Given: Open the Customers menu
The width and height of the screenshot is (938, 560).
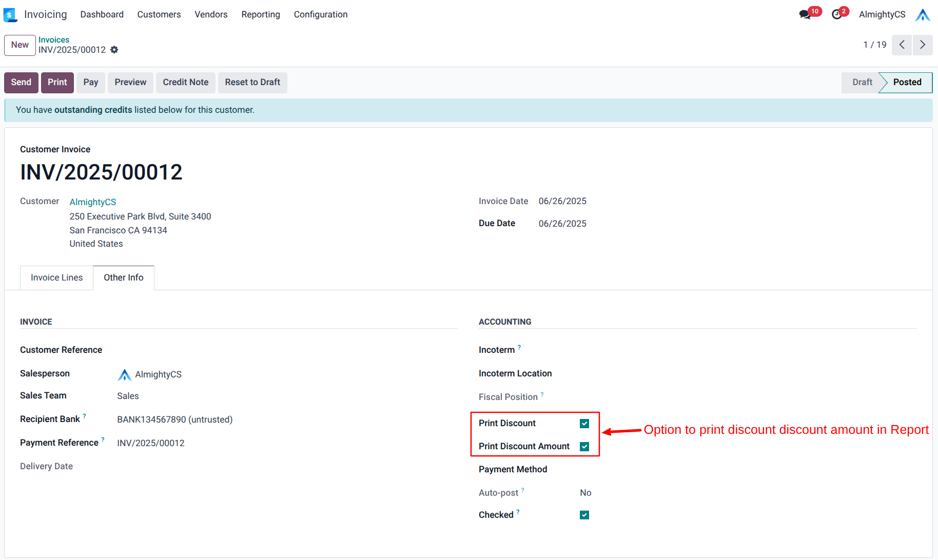Looking at the screenshot, I should pos(159,14).
